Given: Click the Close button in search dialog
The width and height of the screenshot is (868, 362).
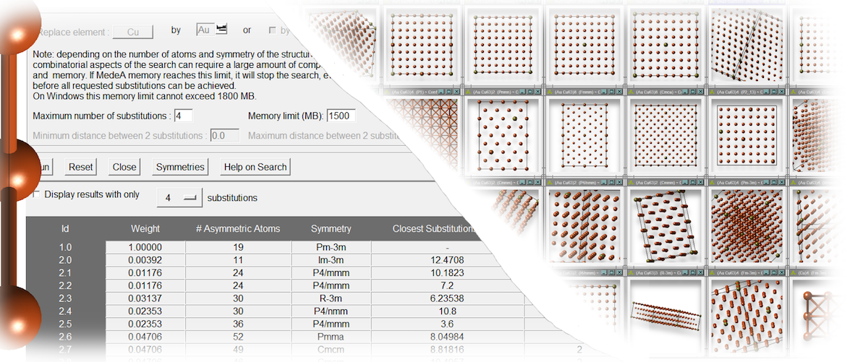Looking at the screenshot, I should click(124, 167).
